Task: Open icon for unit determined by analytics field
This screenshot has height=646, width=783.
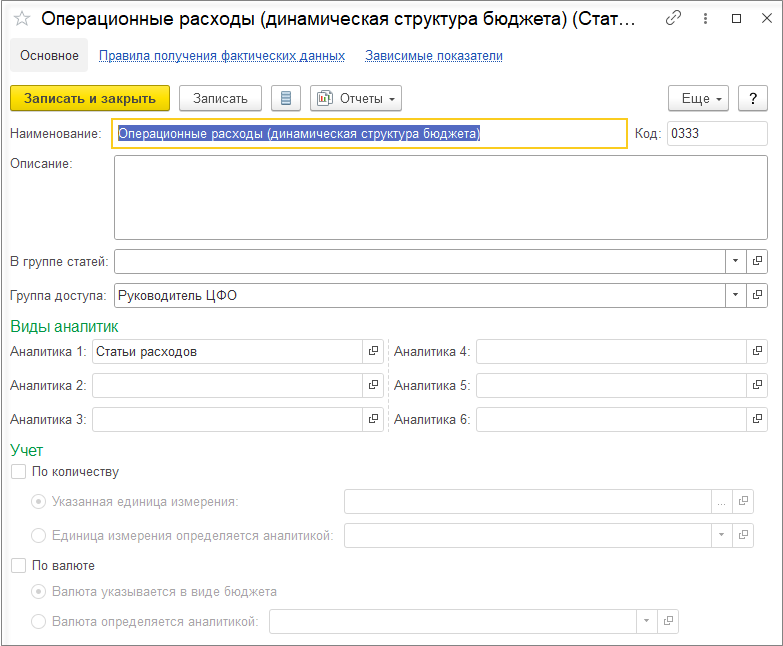Action: (743, 535)
